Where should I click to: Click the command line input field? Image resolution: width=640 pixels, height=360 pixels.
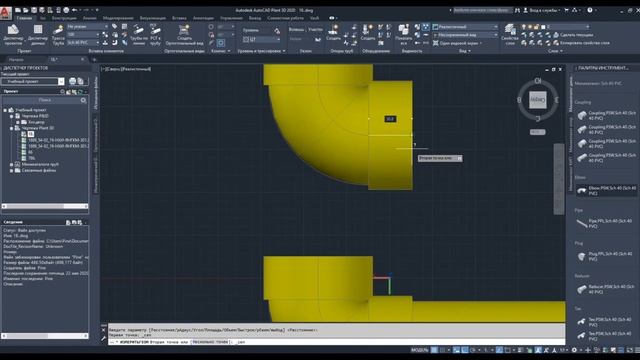point(337,342)
